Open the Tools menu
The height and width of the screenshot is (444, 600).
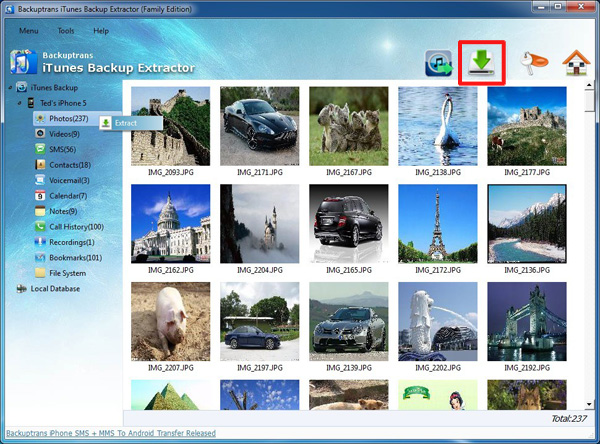66,31
